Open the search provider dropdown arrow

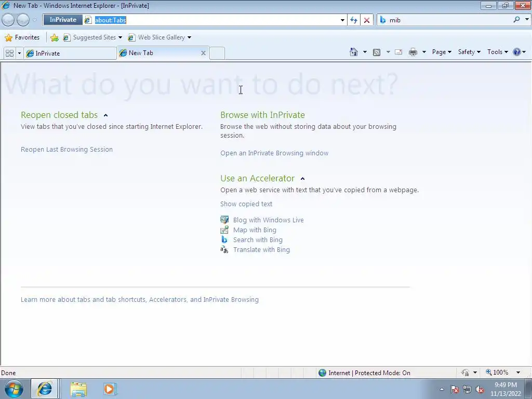click(527, 20)
